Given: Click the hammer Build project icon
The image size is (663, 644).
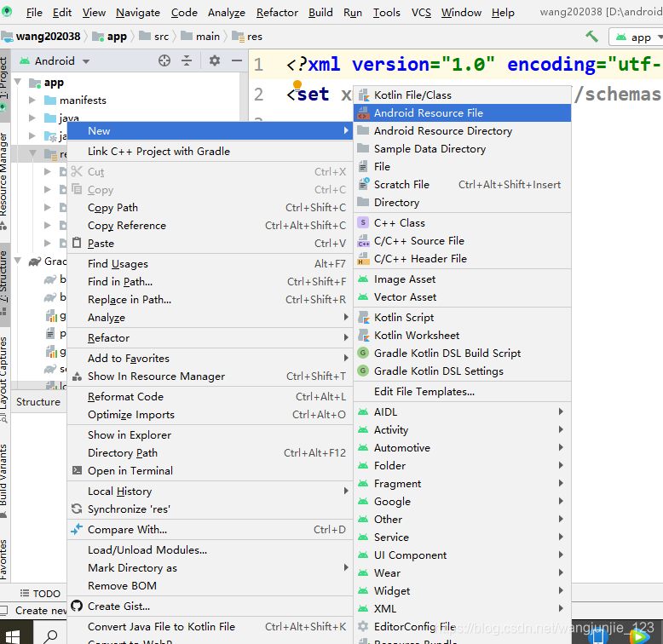Looking at the screenshot, I should (x=592, y=37).
